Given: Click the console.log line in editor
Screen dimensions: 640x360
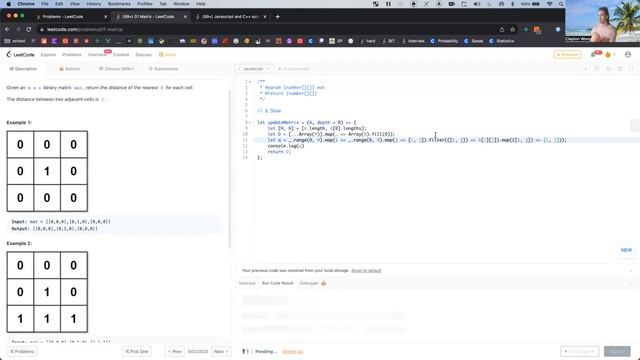Looking at the screenshot, I should [286, 146].
